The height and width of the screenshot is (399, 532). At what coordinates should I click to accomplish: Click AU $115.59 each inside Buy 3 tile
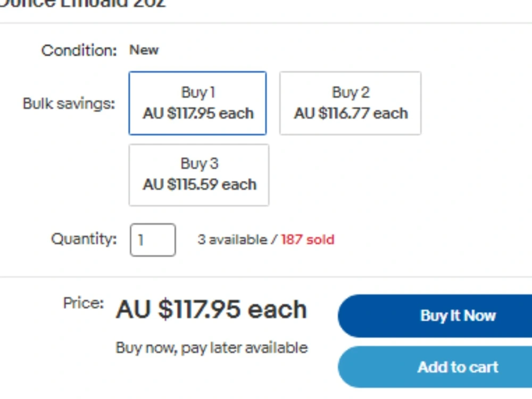click(x=199, y=185)
